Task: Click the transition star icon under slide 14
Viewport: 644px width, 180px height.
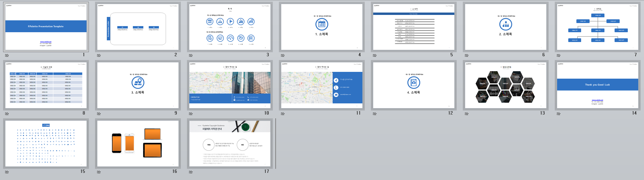Action: (x=558, y=114)
